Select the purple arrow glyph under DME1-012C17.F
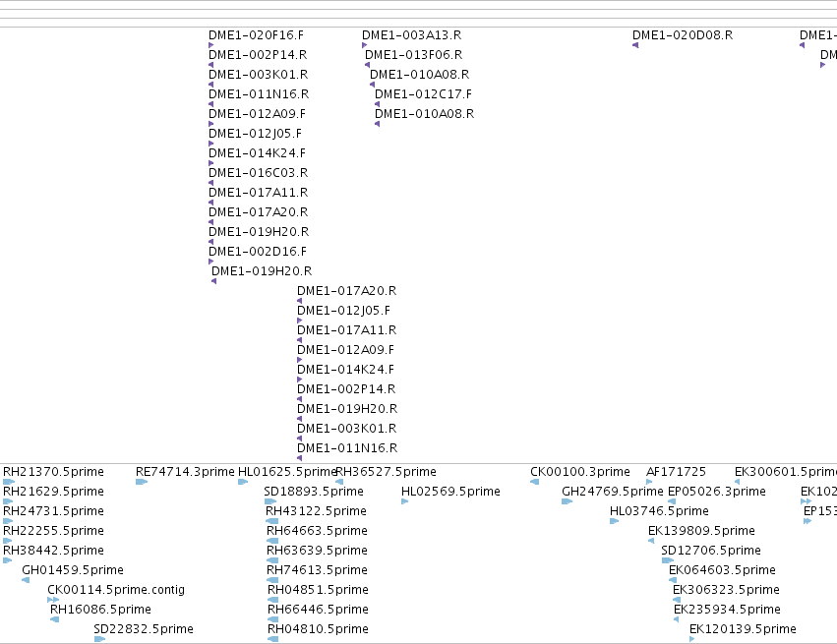 click(x=378, y=104)
